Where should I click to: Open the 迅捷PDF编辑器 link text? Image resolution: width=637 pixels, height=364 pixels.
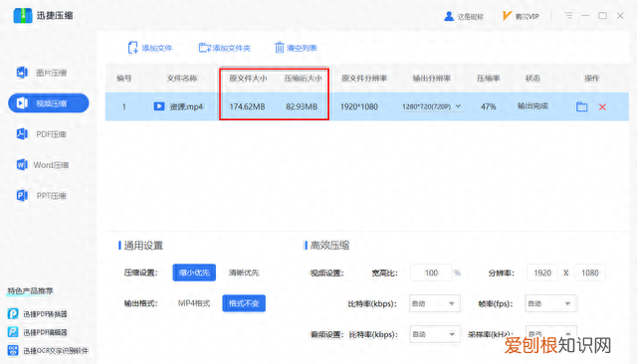coord(45,332)
